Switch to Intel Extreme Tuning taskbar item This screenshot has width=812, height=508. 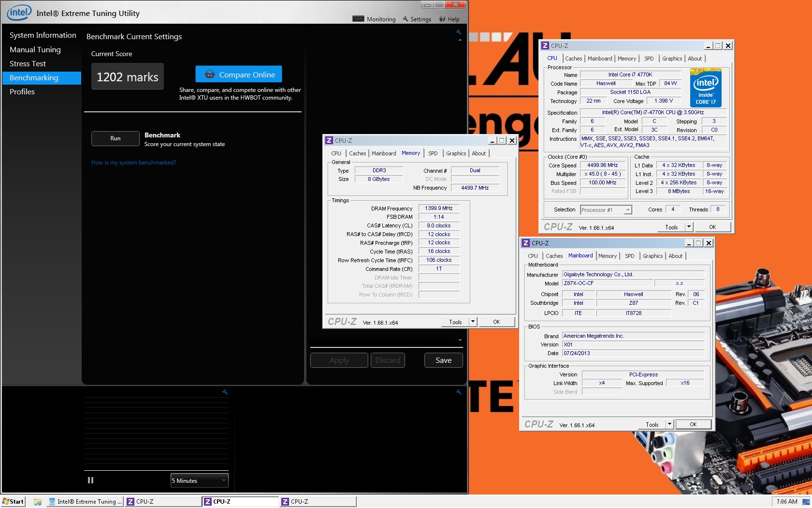point(85,502)
